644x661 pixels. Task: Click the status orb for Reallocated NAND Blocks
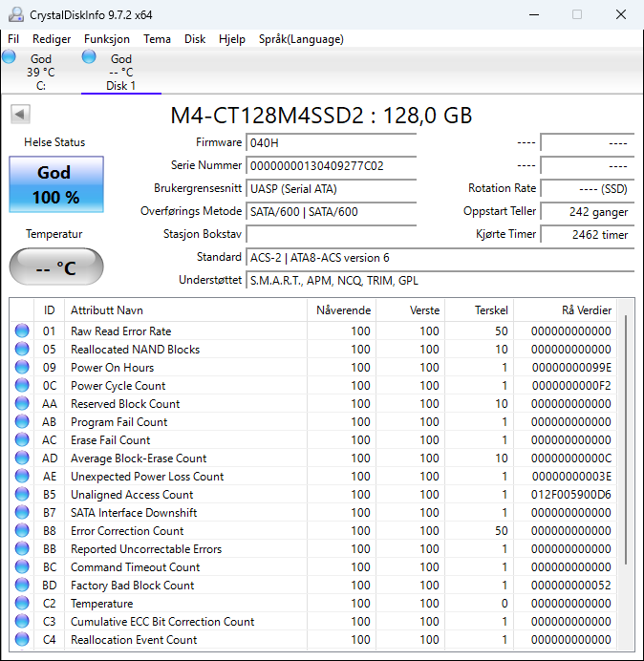[x=22, y=349]
